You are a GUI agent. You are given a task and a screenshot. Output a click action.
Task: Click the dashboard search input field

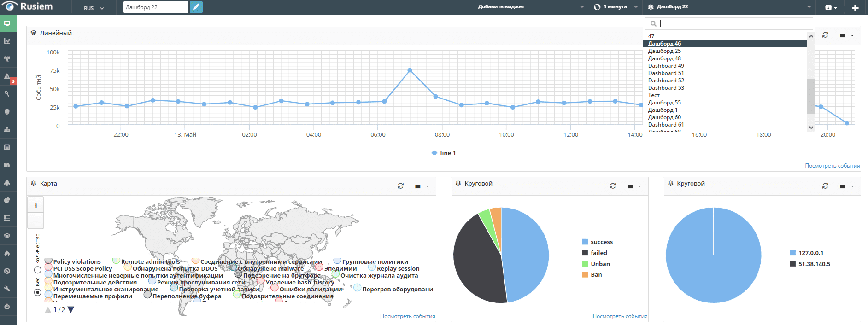pos(729,23)
